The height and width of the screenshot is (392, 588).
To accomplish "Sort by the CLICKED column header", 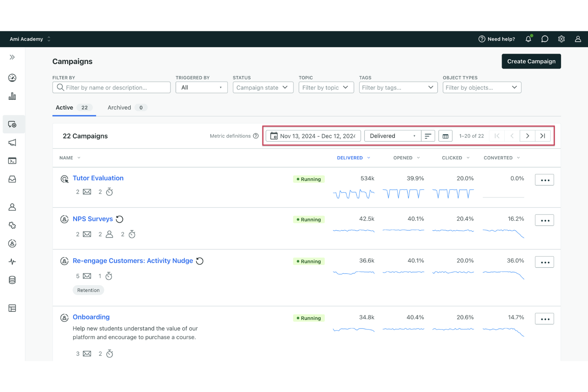I will (456, 158).
